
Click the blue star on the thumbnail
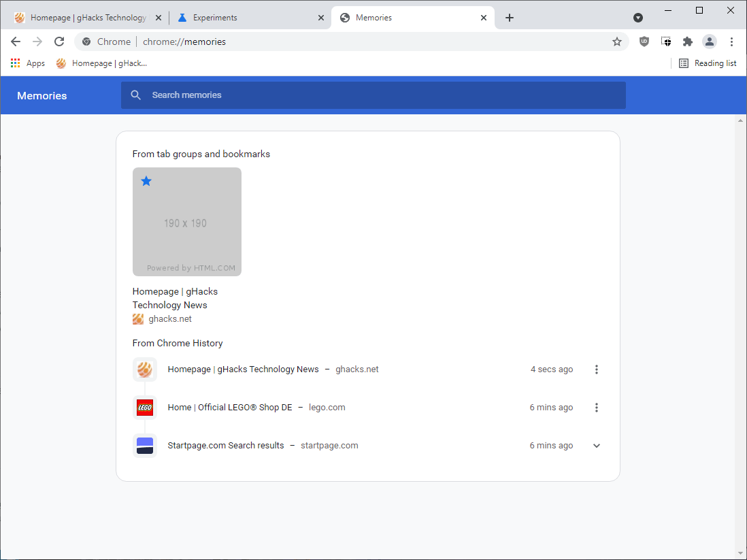[x=146, y=181]
